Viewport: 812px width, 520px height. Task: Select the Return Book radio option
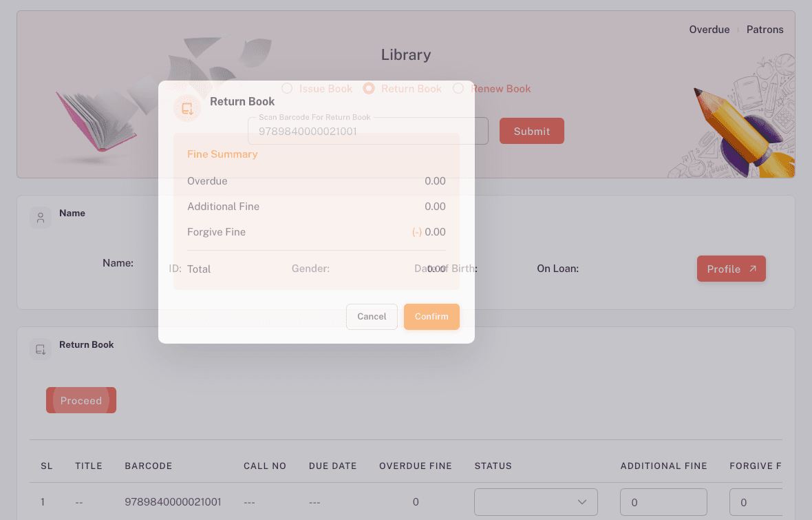point(369,88)
